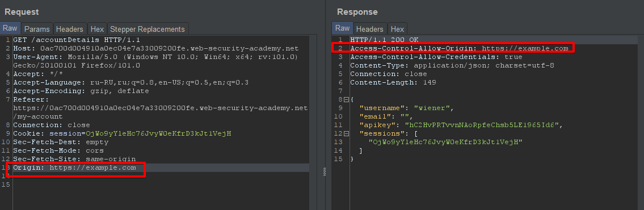This screenshot has width=644, height=210.
Task: Open the request Headers tab
Action: tap(69, 29)
